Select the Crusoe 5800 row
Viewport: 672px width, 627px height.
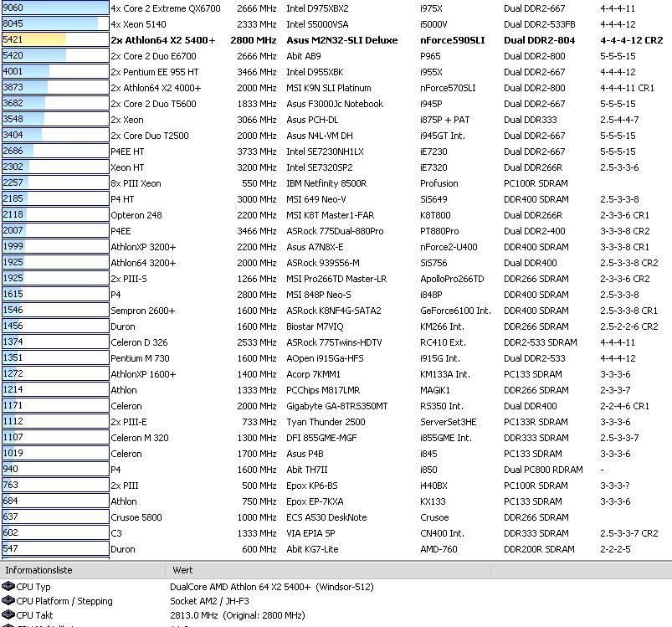click(x=336, y=517)
